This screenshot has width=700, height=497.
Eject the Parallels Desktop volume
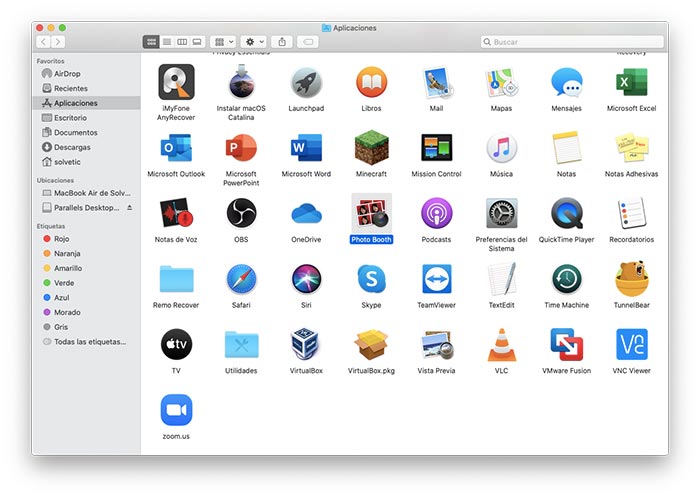(x=129, y=208)
